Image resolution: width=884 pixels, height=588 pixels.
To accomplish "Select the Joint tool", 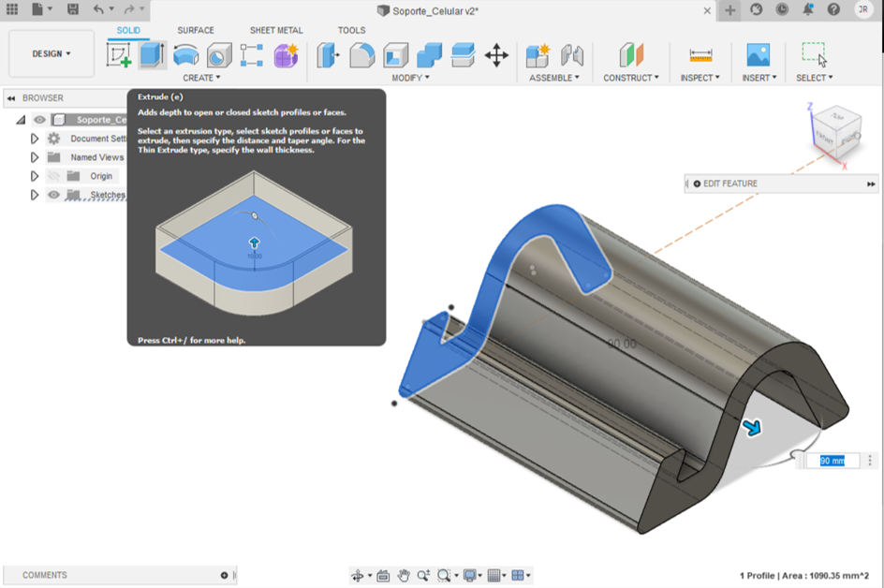I will click(x=572, y=55).
